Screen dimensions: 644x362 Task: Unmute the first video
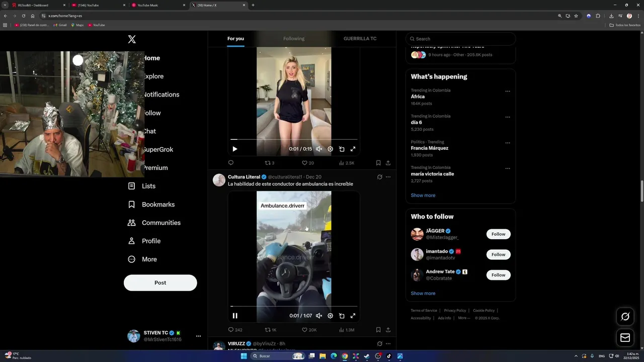click(x=319, y=149)
